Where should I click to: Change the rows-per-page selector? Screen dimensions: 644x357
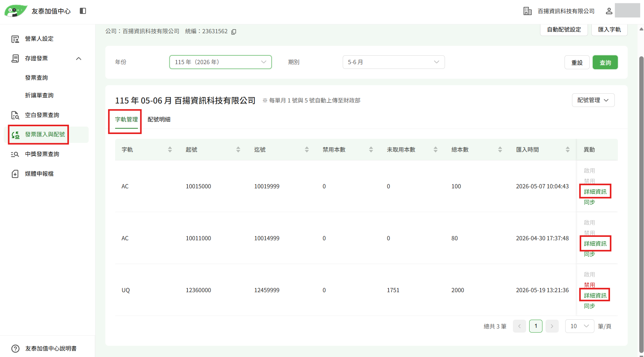coord(579,326)
